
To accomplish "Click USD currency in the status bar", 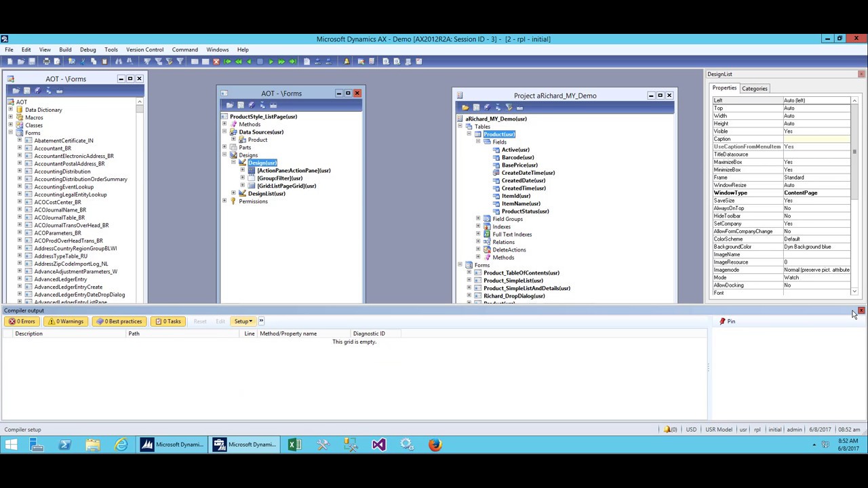I will pos(691,429).
